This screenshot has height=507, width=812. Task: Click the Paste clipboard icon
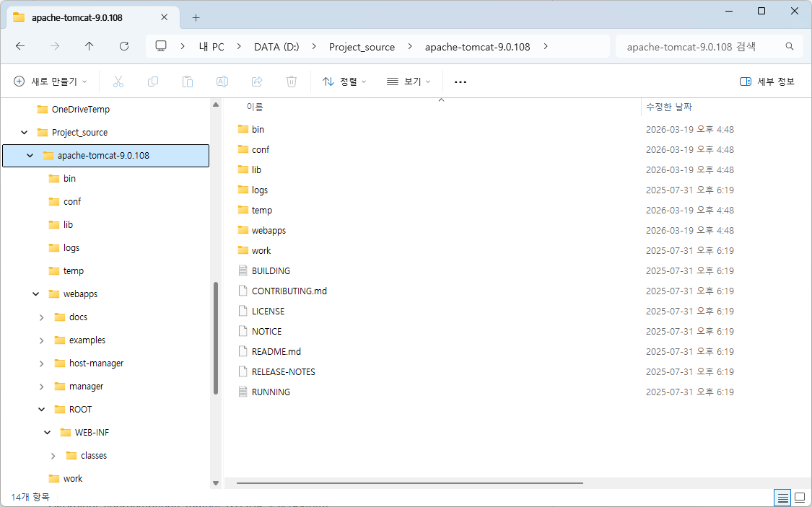click(x=188, y=81)
